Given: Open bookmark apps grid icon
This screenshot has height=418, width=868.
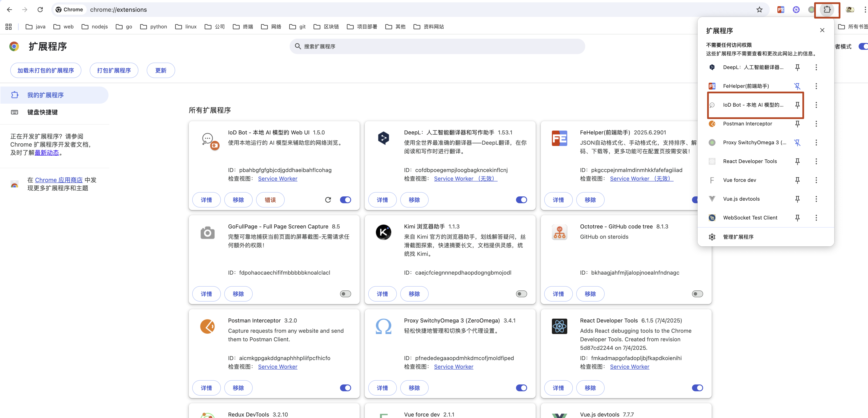Looking at the screenshot, I should (x=9, y=27).
